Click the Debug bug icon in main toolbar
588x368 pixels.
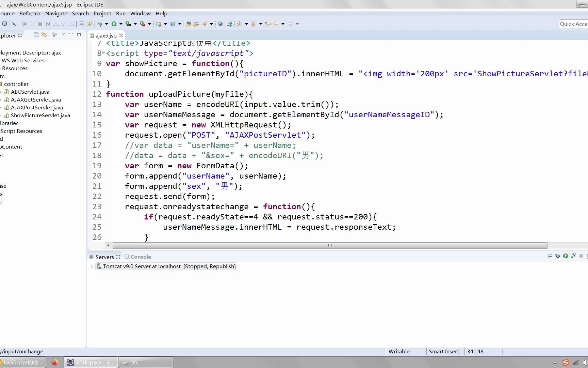pos(100,24)
